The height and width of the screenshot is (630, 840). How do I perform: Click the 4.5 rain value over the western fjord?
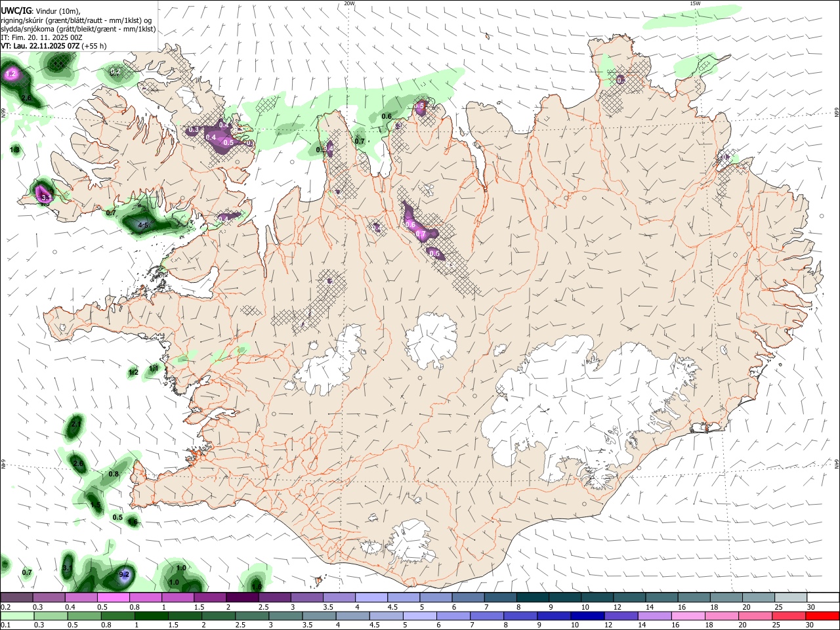coord(143,225)
